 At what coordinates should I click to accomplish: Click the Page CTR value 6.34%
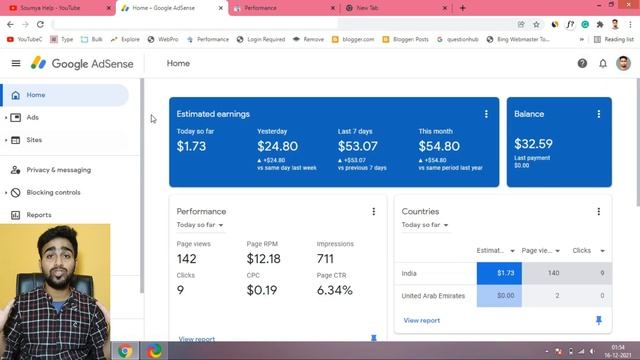334,290
